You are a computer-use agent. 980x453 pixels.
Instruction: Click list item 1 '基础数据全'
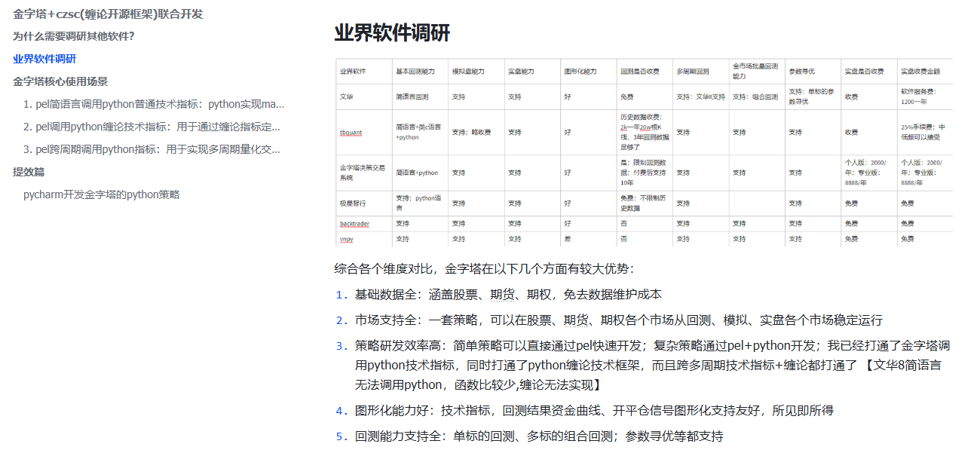pyautogui.click(x=508, y=295)
